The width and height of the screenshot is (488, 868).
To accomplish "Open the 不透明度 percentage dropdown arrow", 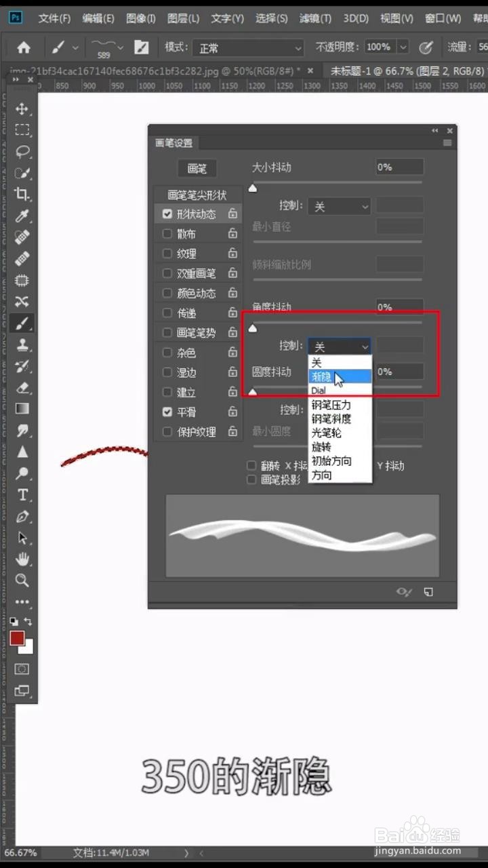I will click(403, 47).
